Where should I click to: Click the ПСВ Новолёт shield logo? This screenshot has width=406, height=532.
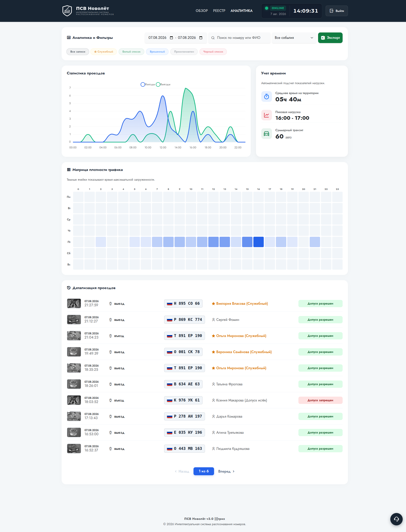[67, 11]
